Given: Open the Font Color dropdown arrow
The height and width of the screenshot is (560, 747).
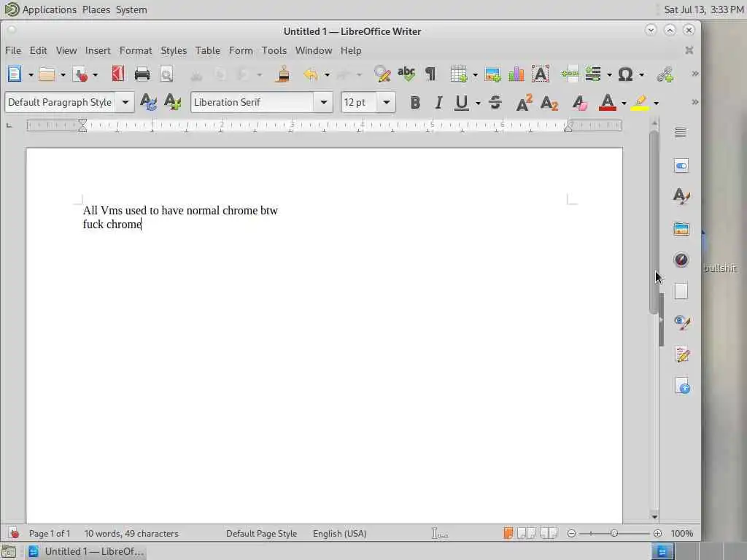Looking at the screenshot, I should 624,103.
